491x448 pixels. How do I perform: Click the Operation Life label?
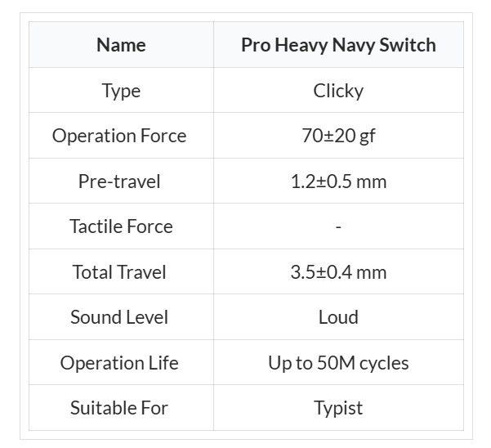(x=119, y=363)
